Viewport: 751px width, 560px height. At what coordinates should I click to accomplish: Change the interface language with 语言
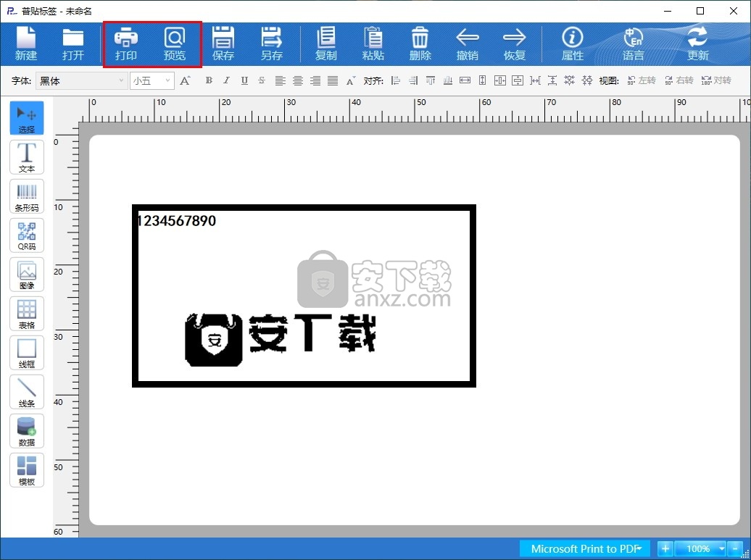tap(633, 43)
